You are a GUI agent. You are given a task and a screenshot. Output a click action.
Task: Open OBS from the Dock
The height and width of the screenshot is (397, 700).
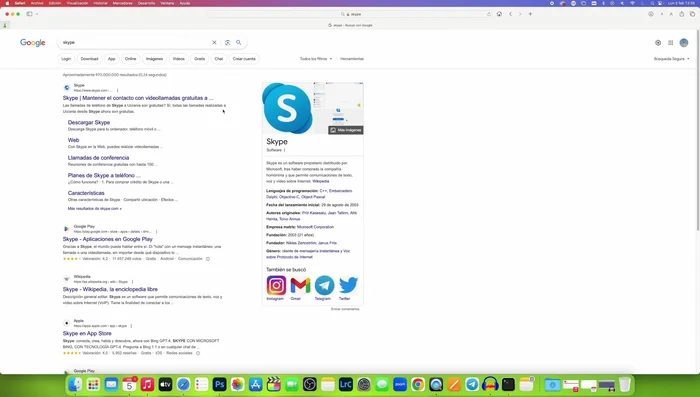pyautogui.click(x=309, y=384)
